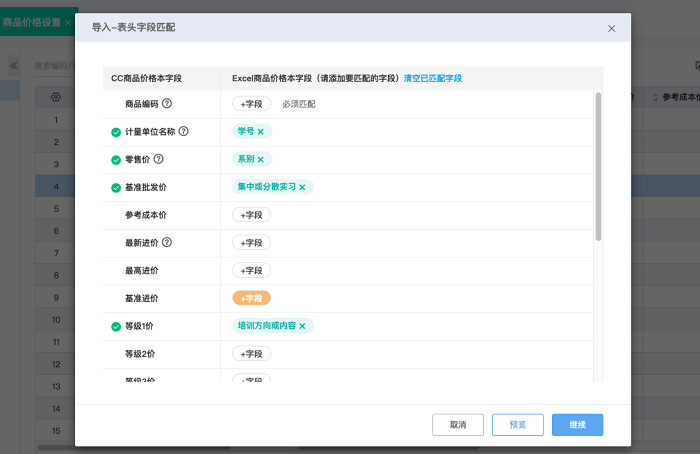Image resolution: width=700 pixels, height=454 pixels.
Task: Remove the 培训方向或内容 field tag
Action: pos(302,326)
